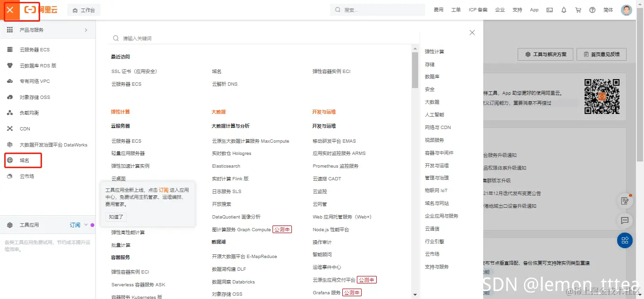Open the shopping cart icon
Screen dimensions: 644x299
578,10
